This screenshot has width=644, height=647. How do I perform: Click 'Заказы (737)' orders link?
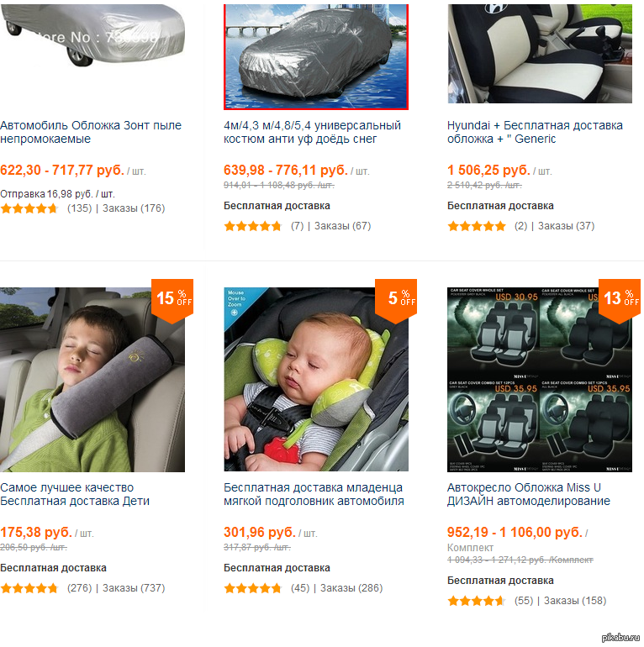click(134, 588)
